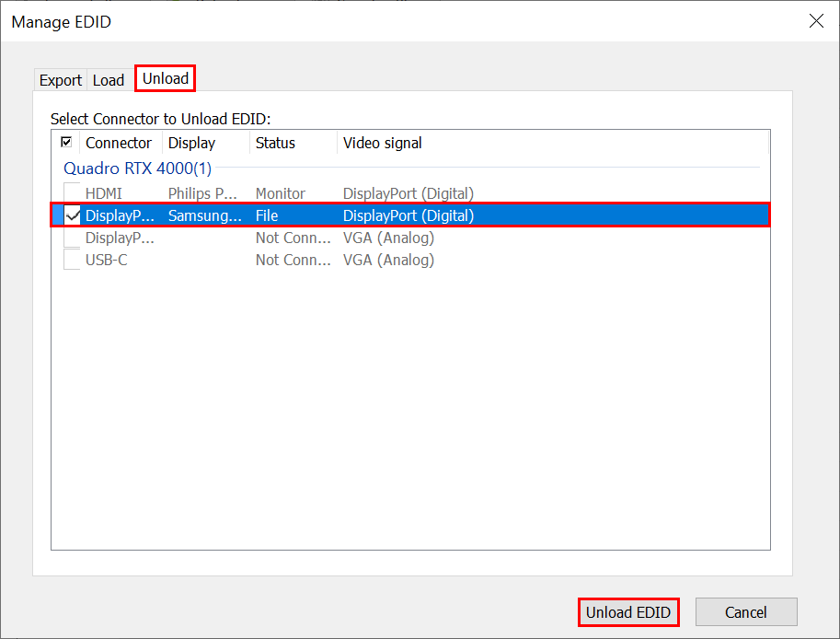Viewport: 840px width, 639px height.
Task: Click Not Connected status in second DisplayPort row
Action: [x=293, y=238]
